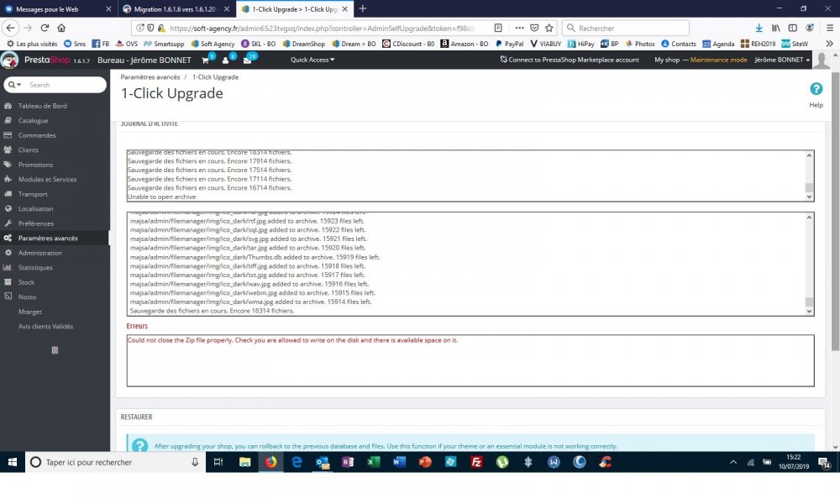Click the Maintenance mode link

click(x=718, y=60)
